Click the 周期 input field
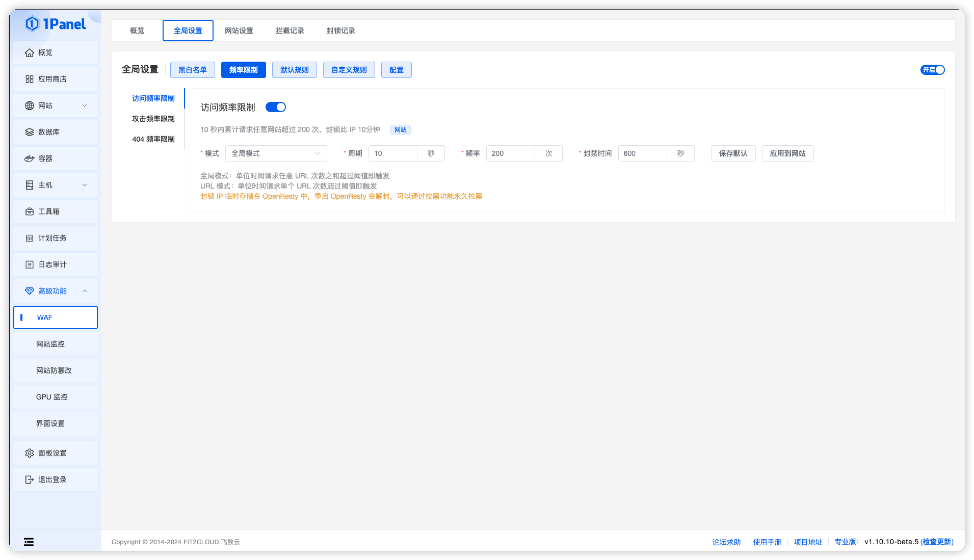 tap(392, 153)
